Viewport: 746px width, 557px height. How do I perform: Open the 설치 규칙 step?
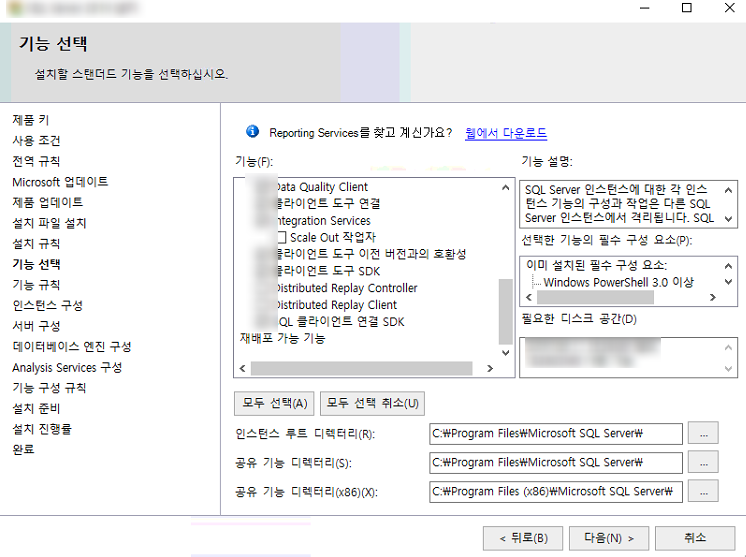click(36, 244)
